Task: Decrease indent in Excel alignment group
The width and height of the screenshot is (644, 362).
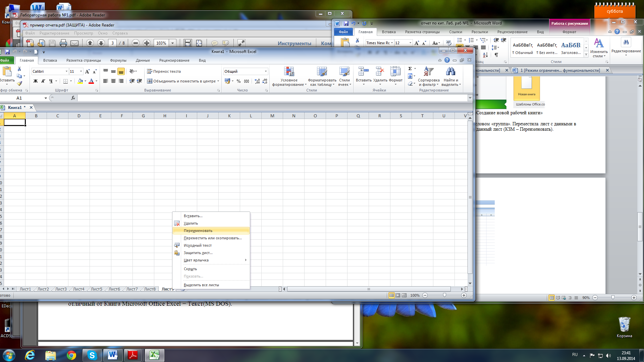Action: [x=132, y=81]
